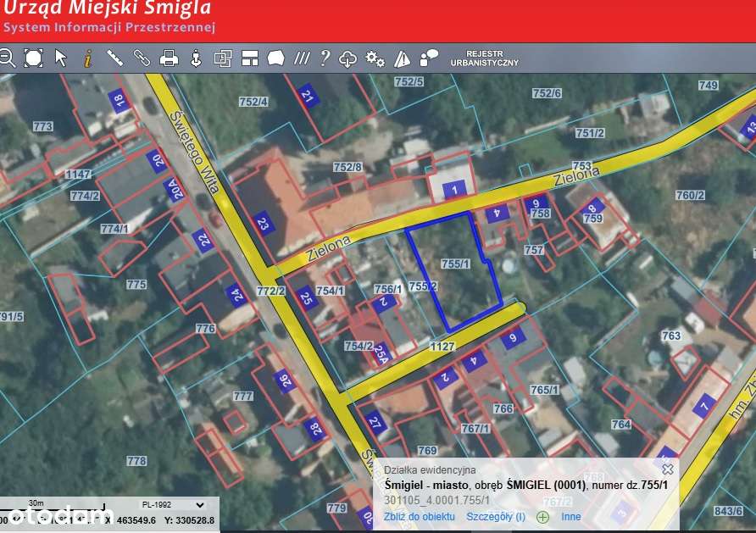This screenshot has width=756, height=533.
Task: Click parcel label 752/4
Action: [253, 101]
